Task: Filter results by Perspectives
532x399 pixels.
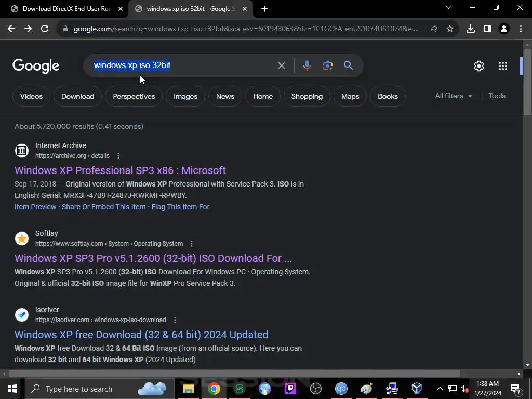Action: 134,96
